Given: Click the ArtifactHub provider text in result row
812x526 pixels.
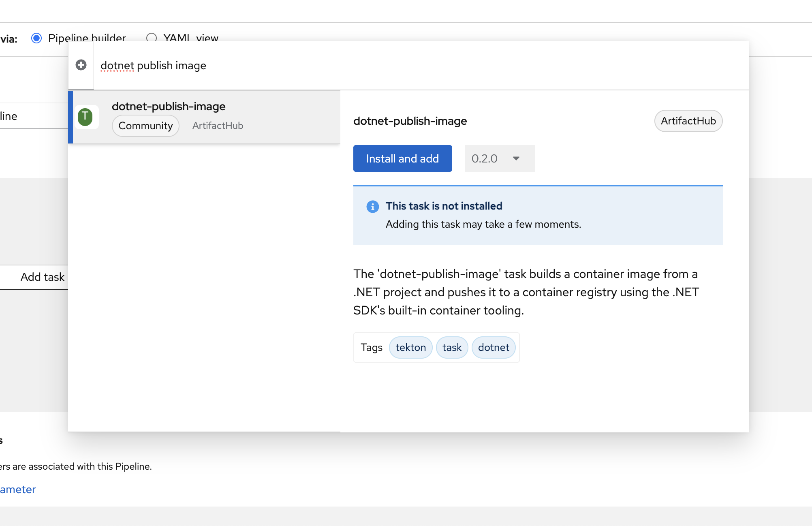Looking at the screenshot, I should (x=218, y=126).
